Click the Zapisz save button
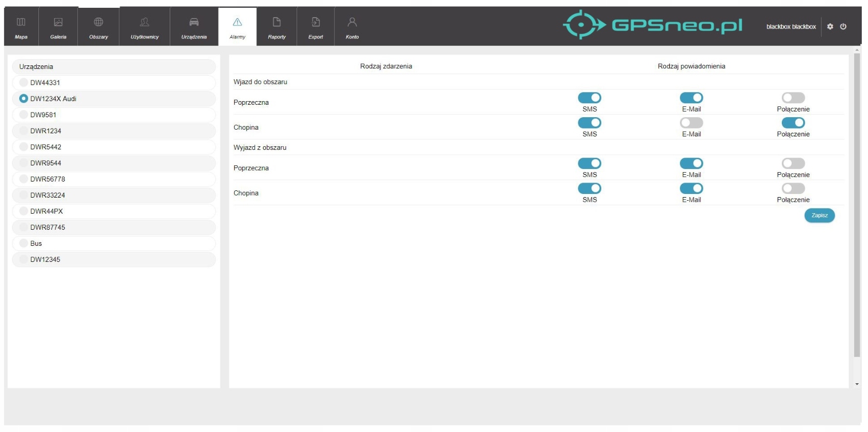Screen dimensions: 868x432 click(x=820, y=215)
